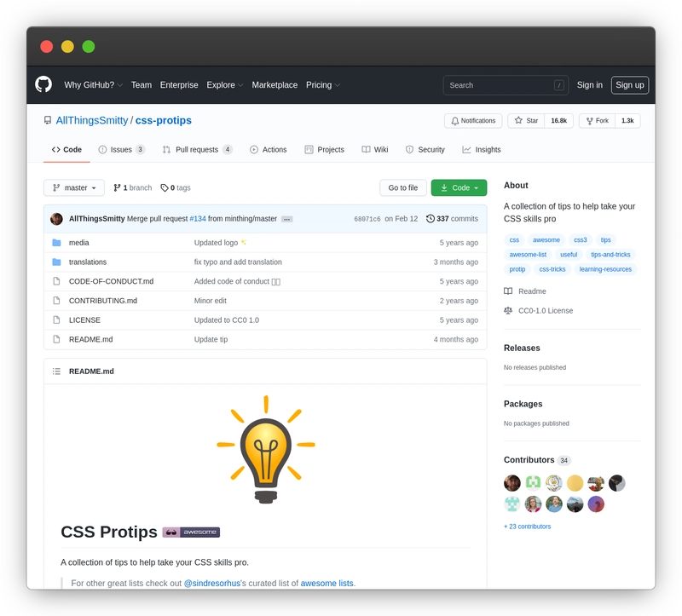Viewport: 682px width, 616px height.
Task: Open the Why GitHub? dropdown
Action: click(x=93, y=84)
